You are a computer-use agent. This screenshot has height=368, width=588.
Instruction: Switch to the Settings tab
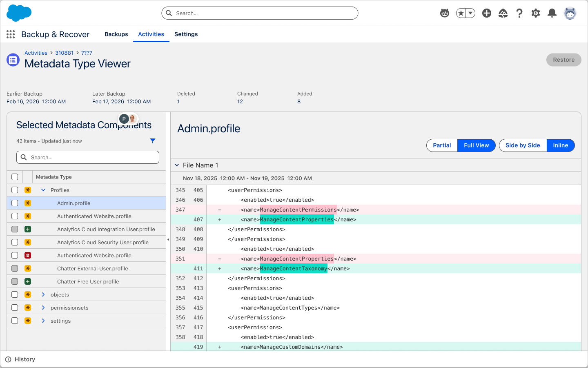(x=186, y=34)
